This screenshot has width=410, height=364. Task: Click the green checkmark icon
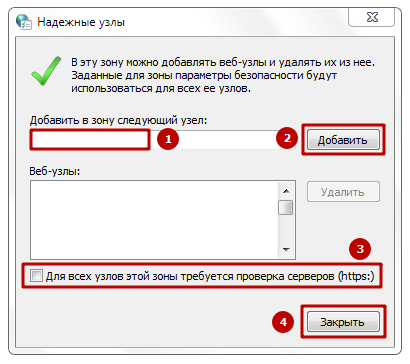[46, 71]
